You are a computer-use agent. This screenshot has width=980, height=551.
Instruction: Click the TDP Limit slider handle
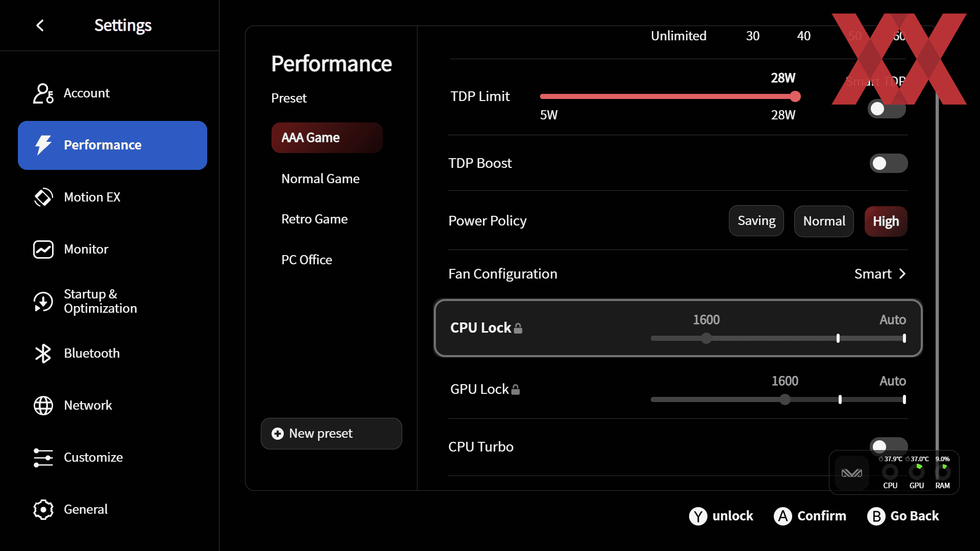[x=795, y=96]
